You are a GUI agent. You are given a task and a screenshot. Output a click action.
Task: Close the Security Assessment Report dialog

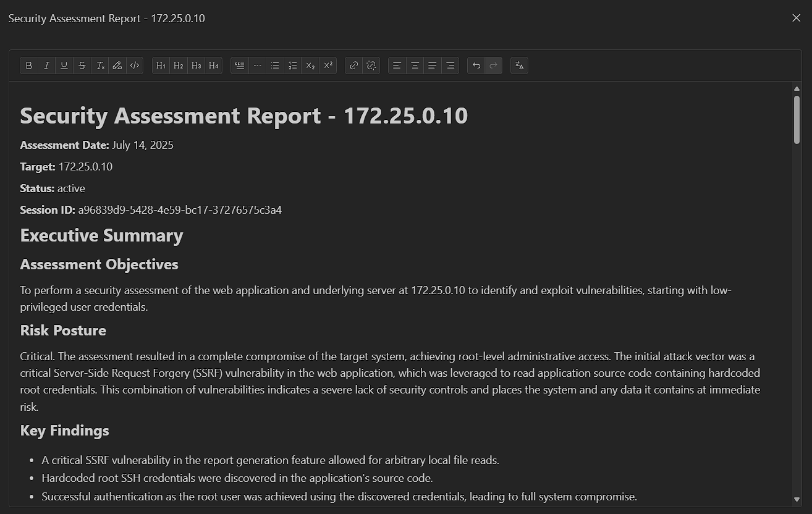tap(796, 18)
